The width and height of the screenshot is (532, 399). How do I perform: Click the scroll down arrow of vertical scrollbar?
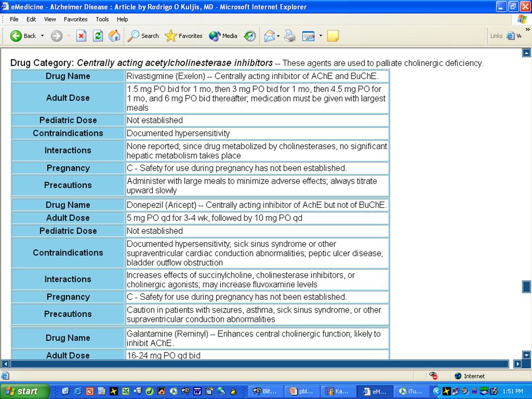526,355
